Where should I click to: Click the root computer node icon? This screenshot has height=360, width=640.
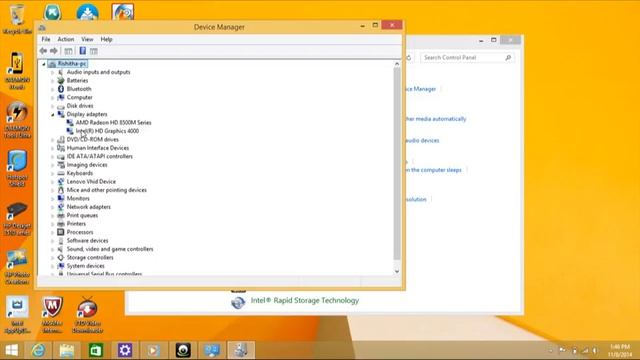[x=52, y=64]
